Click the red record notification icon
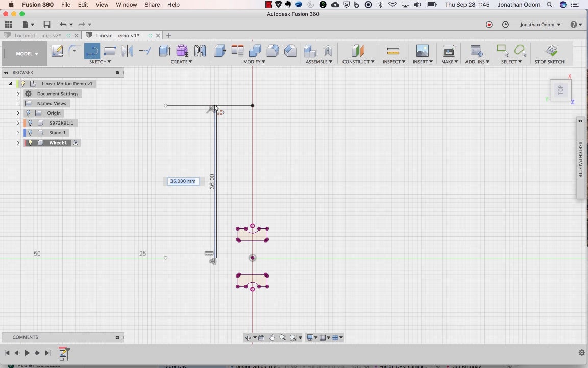Screen dimensions: 588x368 (489, 25)
